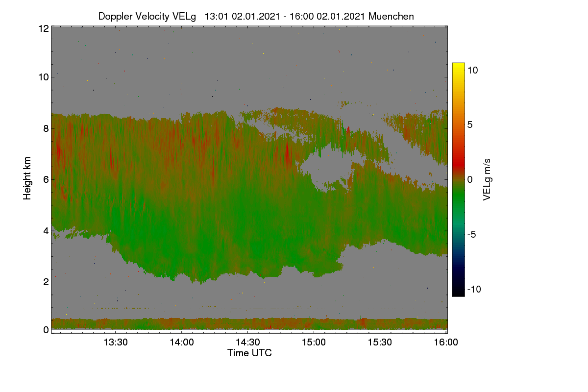Click the colorbar value -10 label
588x392 pixels.
[474, 289]
